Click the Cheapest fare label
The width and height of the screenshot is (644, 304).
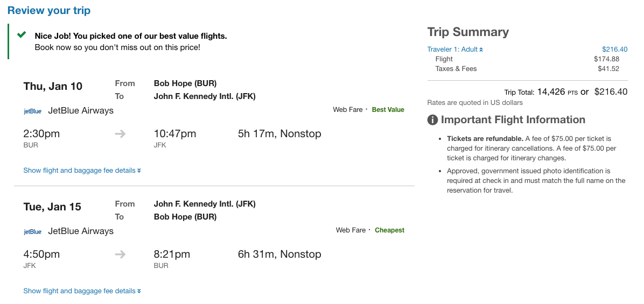point(389,230)
